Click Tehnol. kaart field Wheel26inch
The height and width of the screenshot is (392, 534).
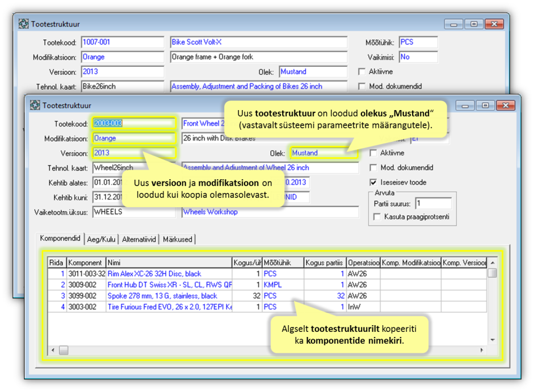coord(134,167)
